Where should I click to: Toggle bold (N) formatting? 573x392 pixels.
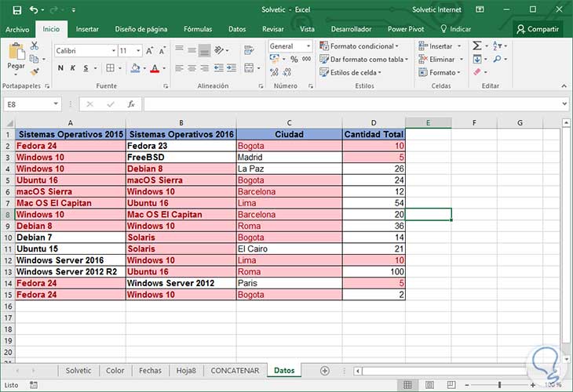coord(60,68)
